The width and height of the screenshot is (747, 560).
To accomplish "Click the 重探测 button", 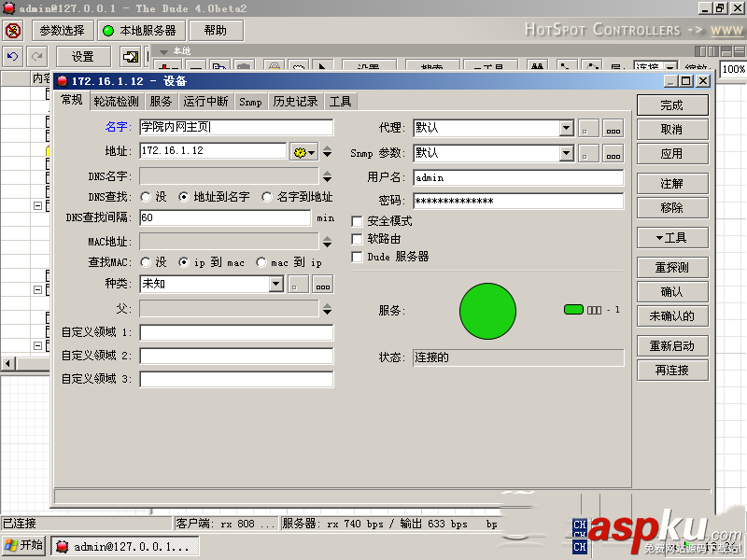I will [x=672, y=268].
